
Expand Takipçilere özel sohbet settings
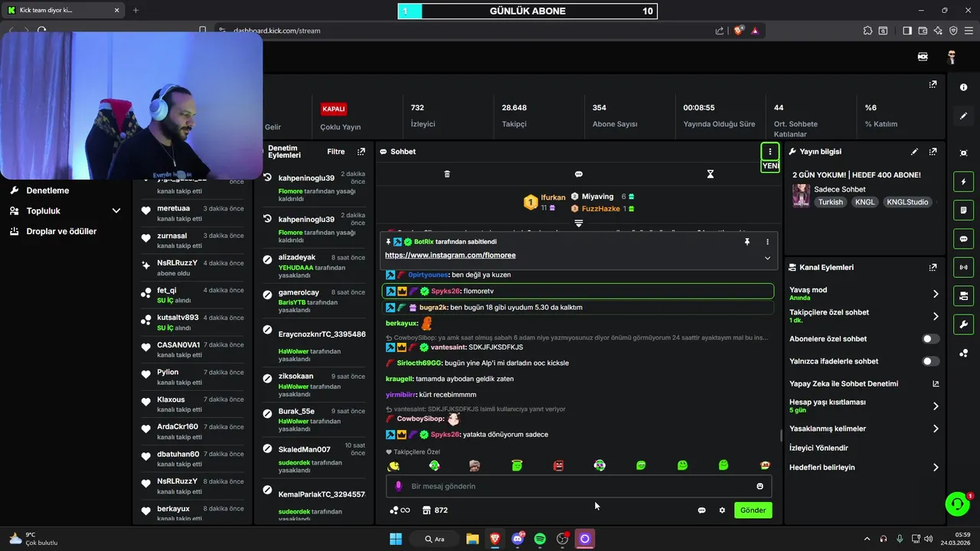pos(936,316)
